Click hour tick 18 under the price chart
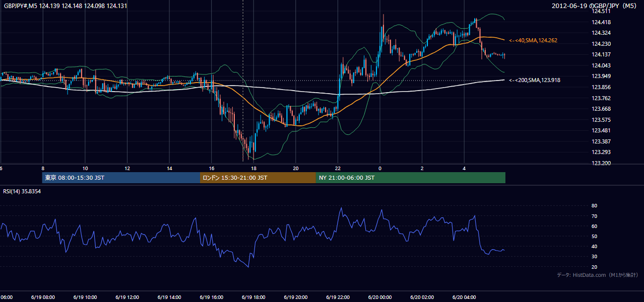The width and height of the screenshot is (644, 302). [253, 169]
